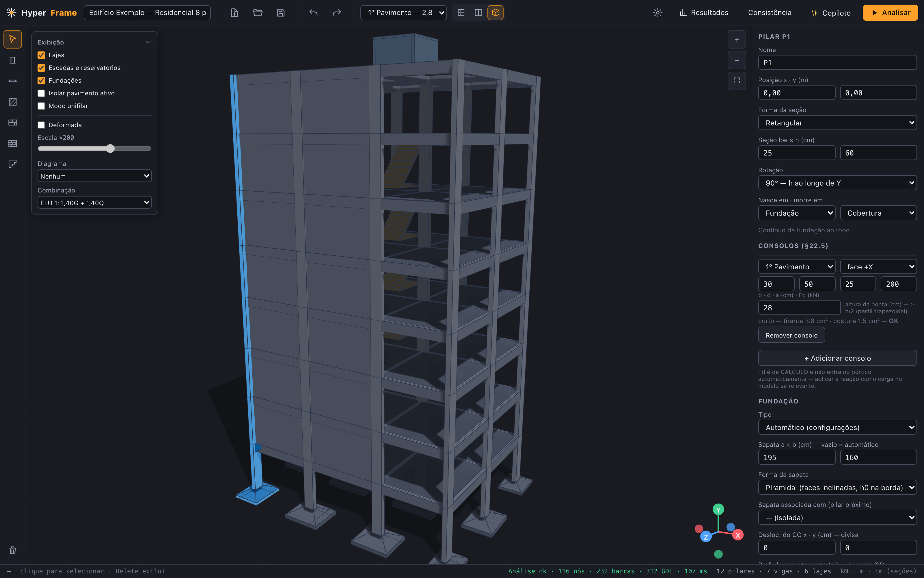Enable the Deformada checkbox
Image resolution: width=924 pixels, height=578 pixels.
(x=41, y=125)
